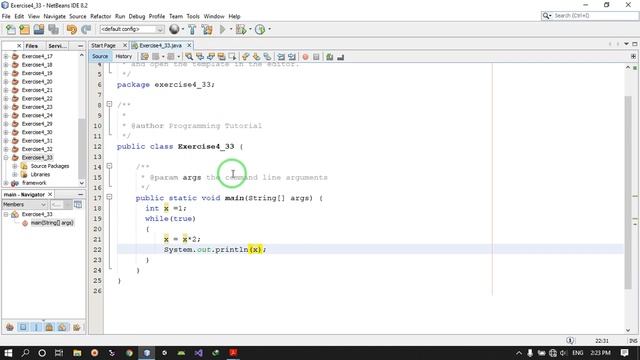Click the Search field
Viewport: 640px width, 360px height.
[590, 16]
